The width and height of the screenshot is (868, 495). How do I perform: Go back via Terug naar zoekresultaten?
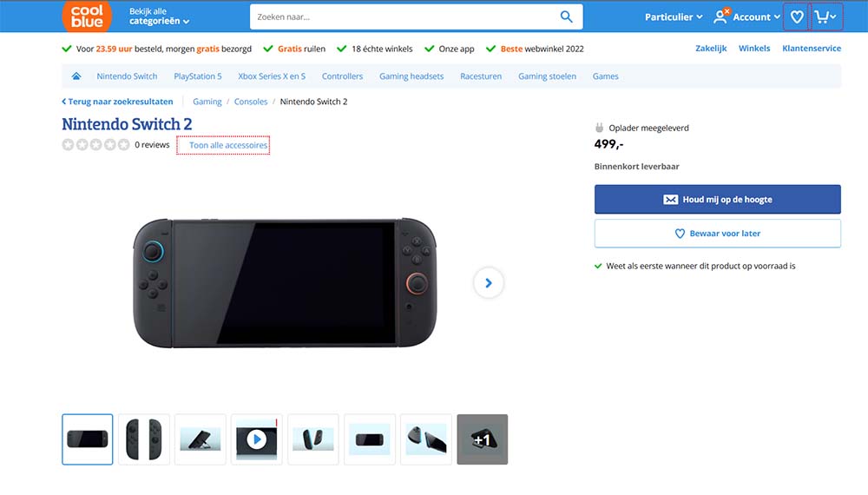(x=117, y=102)
